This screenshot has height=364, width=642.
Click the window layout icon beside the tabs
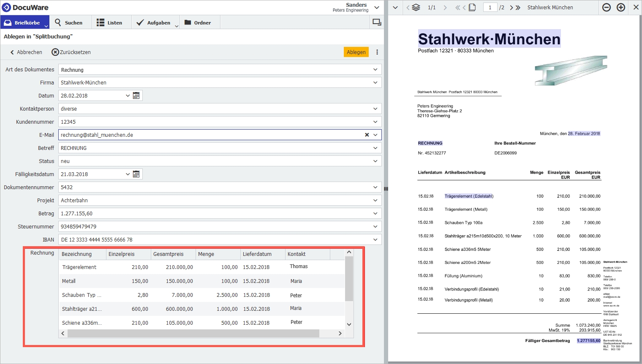377,22
